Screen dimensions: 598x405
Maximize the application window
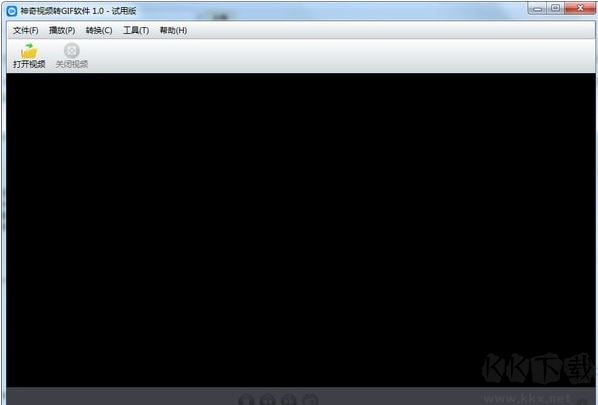[x=555, y=8]
